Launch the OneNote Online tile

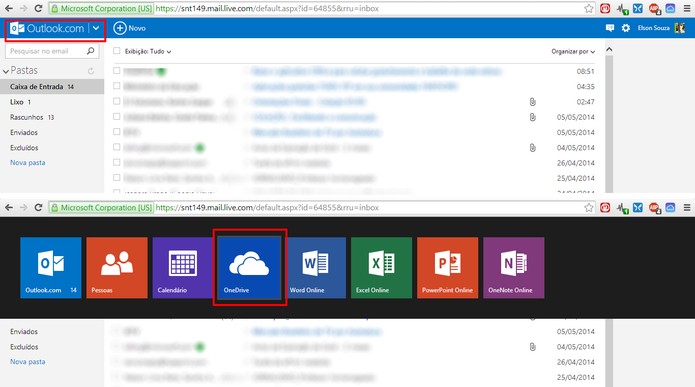pyautogui.click(x=514, y=267)
